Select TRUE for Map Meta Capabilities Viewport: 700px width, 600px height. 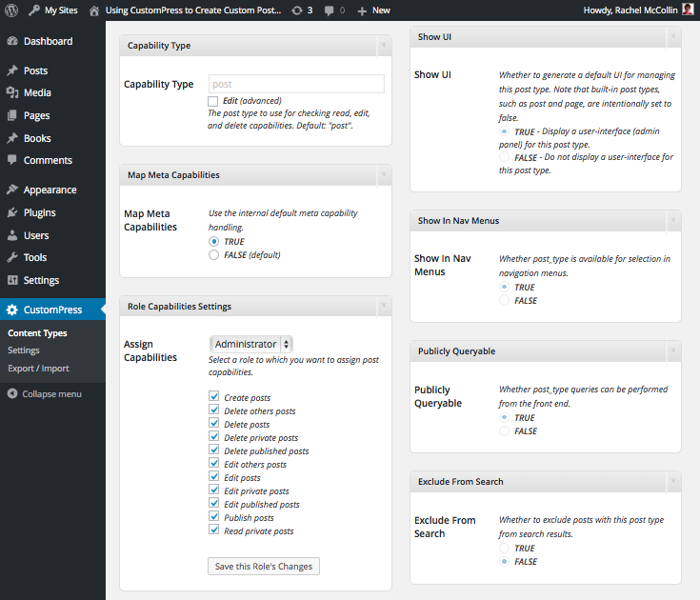click(x=214, y=242)
